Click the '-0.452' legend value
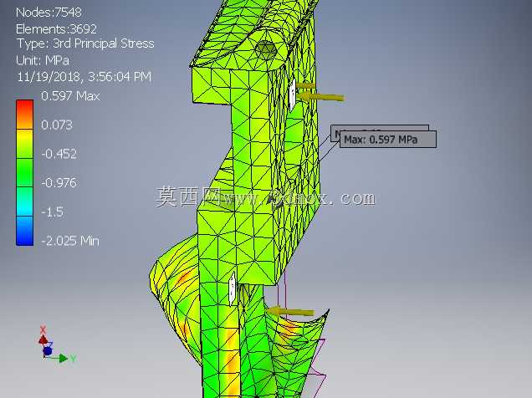The height and width of the screenshot is (398, 532). point(59,154)
